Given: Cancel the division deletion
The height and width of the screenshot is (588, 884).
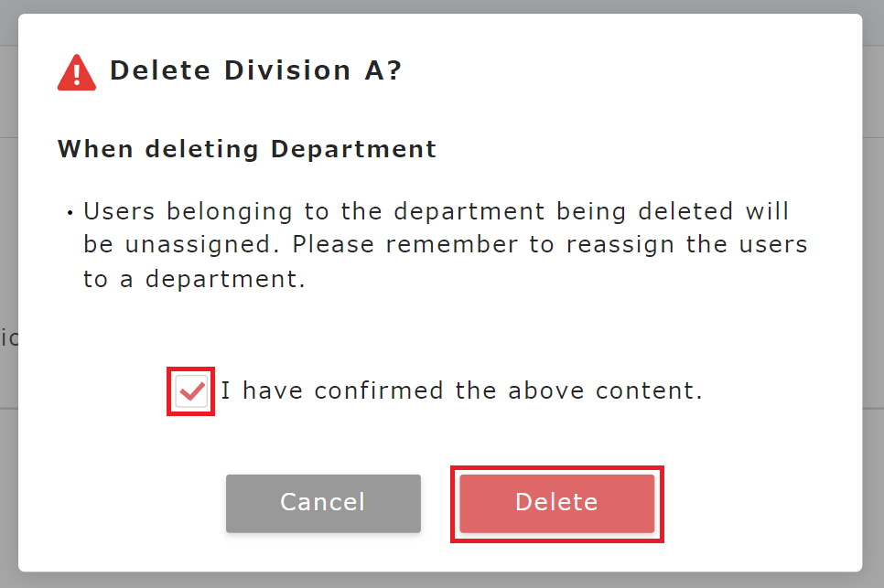Looking at the screenshot, I should pos(323,503).
